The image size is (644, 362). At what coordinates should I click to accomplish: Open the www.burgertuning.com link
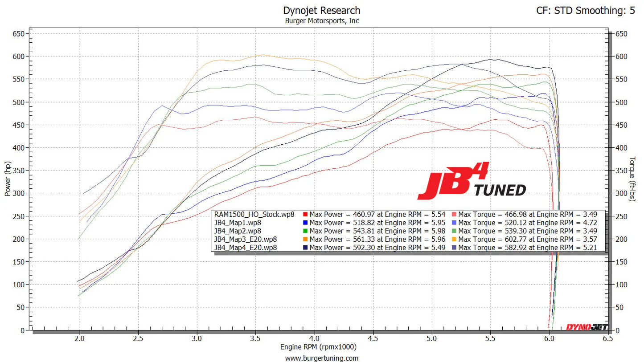tap(321, 358)
